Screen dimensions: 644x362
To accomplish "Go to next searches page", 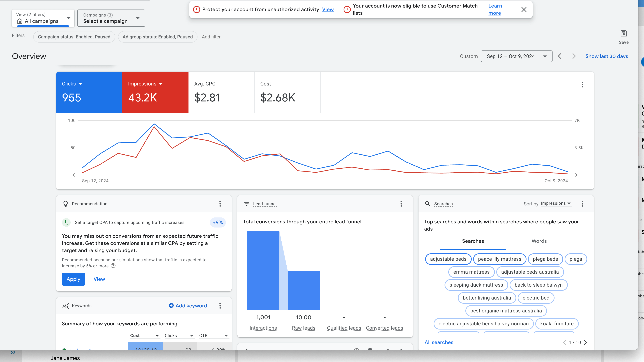I will point(585,342).
